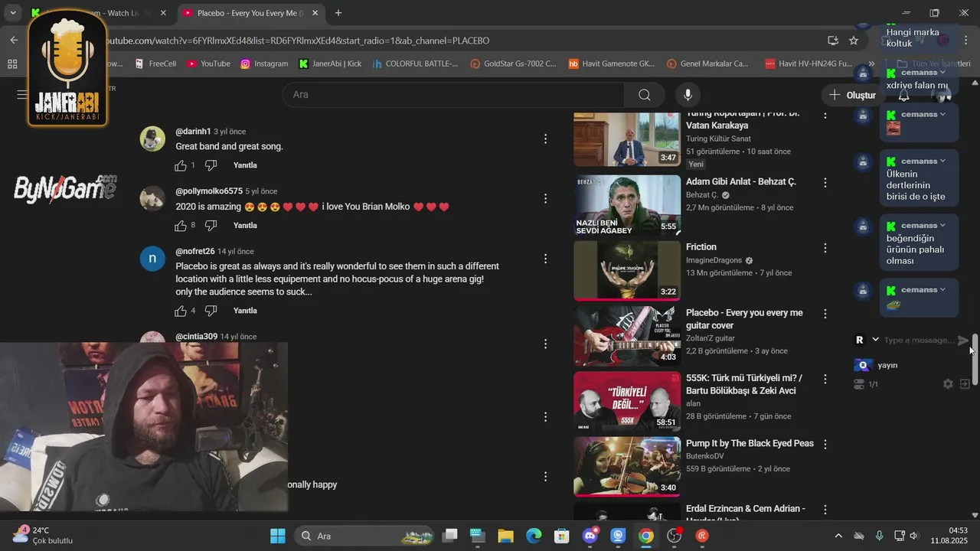This screenshot has width=980, height=551.
Task: Open the Genel Markalar bookmark
Action: [707, 64]
